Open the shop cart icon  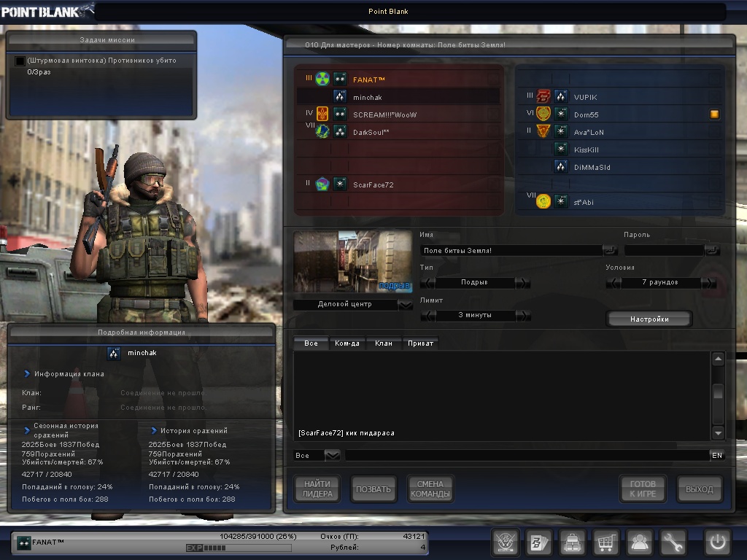tap(605, 542)
